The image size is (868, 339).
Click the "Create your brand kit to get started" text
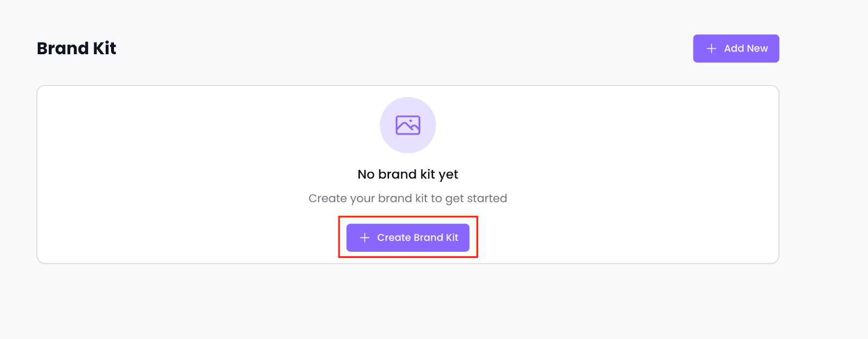[x=408, y=199]
